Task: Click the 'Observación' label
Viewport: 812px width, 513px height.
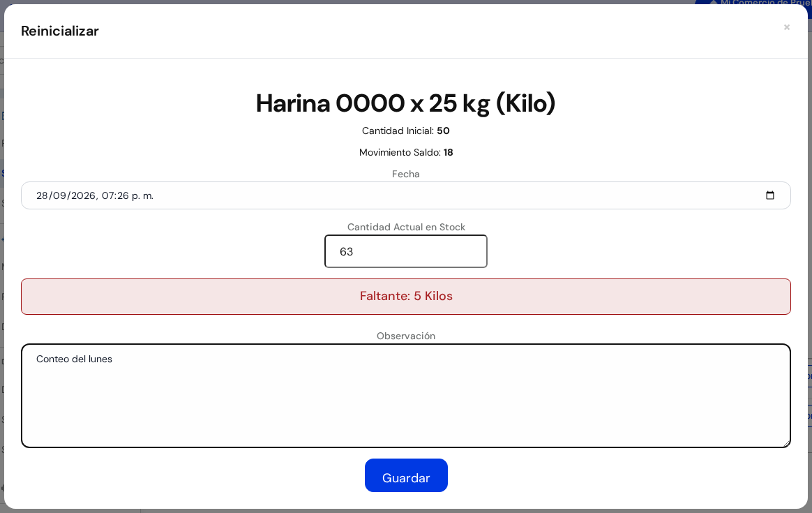Action: 405,336
